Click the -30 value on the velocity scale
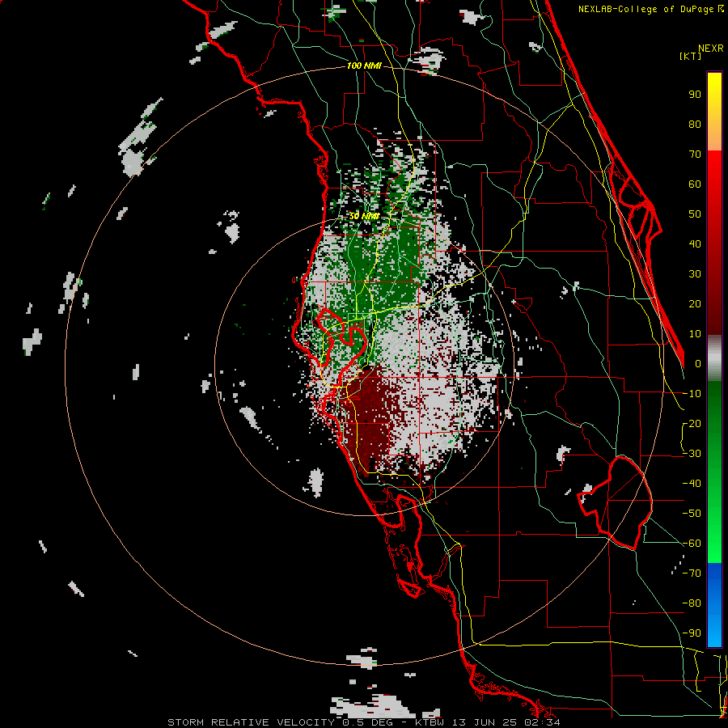The height and width of the screenshot is (728, 728). 692,454
